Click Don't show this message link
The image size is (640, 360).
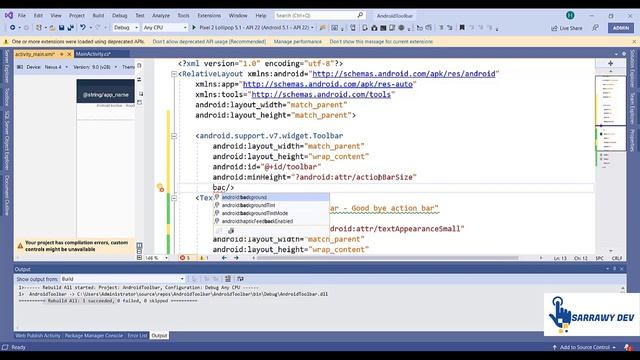381,42
